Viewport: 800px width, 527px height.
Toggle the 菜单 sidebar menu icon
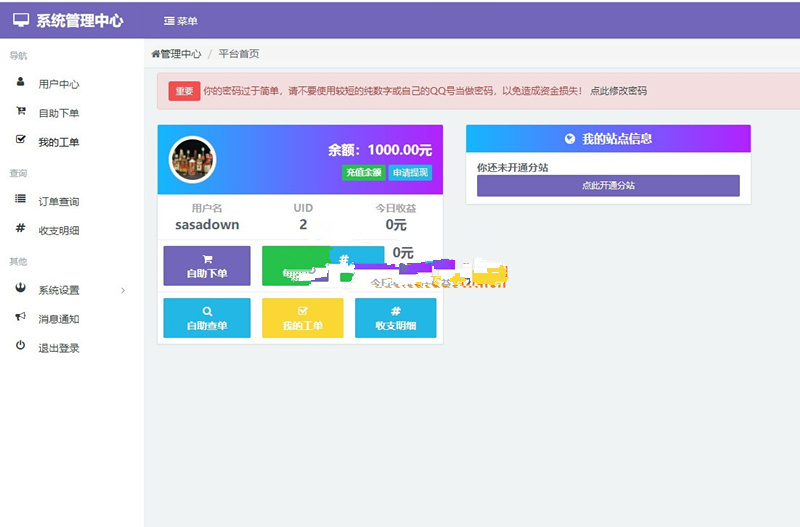point(169,21)
